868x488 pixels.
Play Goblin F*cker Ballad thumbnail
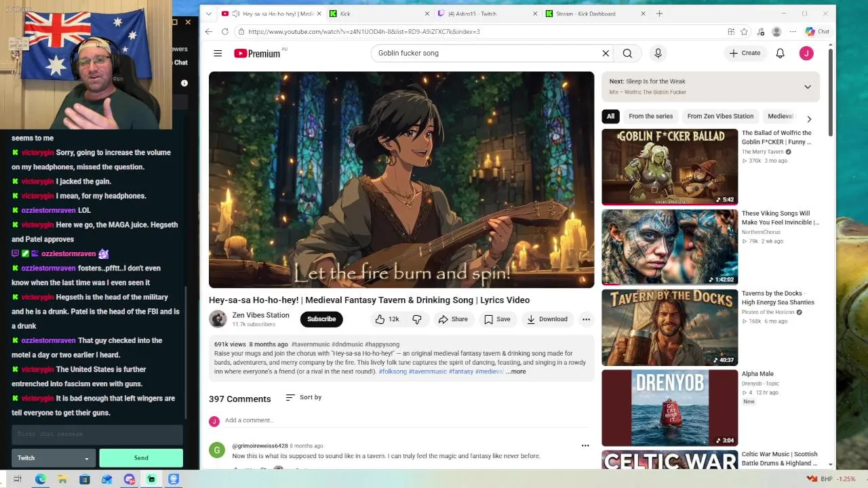[669, 167]
